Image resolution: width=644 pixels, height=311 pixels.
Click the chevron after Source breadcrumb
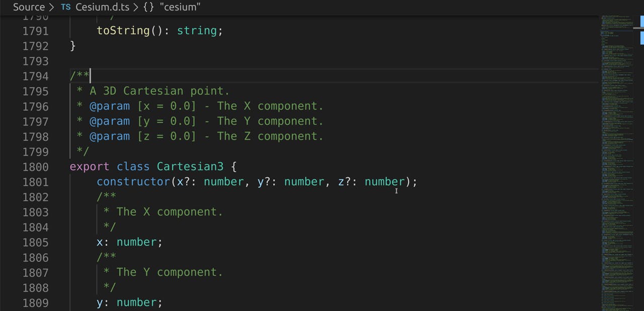click(x=52, y=7)
